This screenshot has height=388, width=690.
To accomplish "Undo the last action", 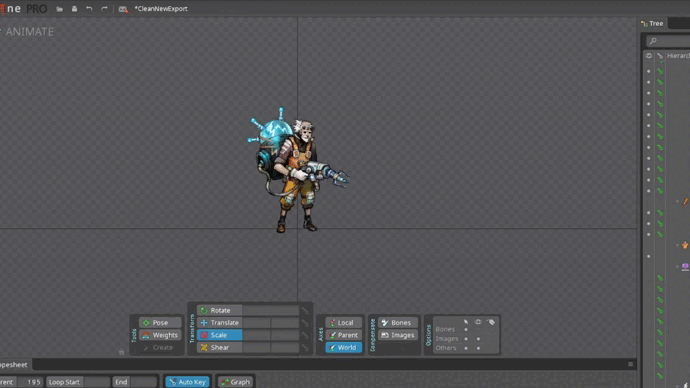I will (89, 9).
